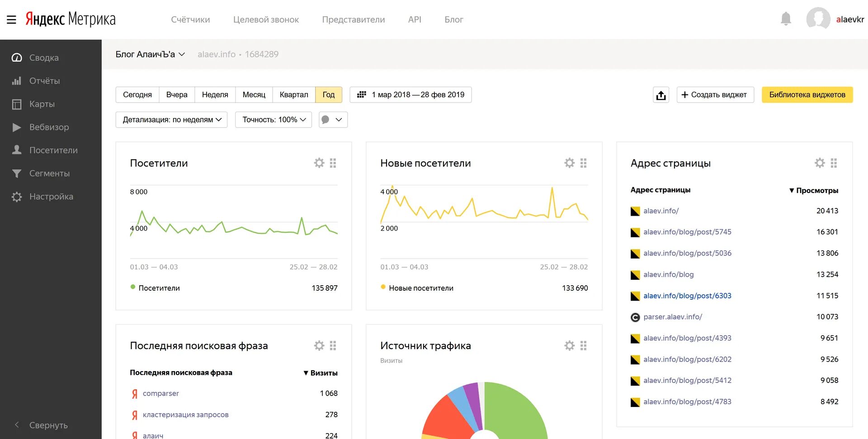Viewport: 868px width, 439px height.
Task: Sort by Визиты column
Action: [x=321, y=373]
